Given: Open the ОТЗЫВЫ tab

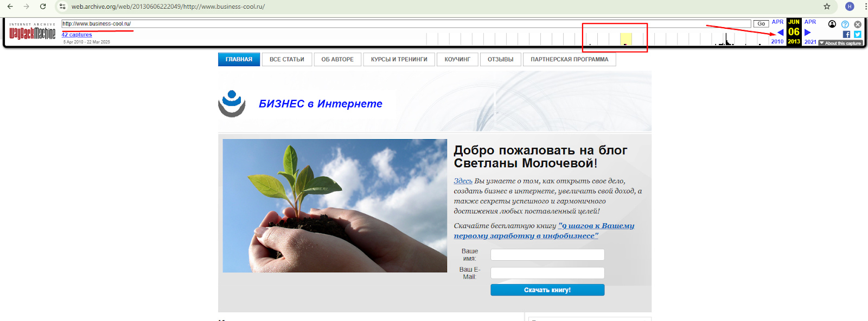Looking at the screenshot, I should click(x=500, y=59).
